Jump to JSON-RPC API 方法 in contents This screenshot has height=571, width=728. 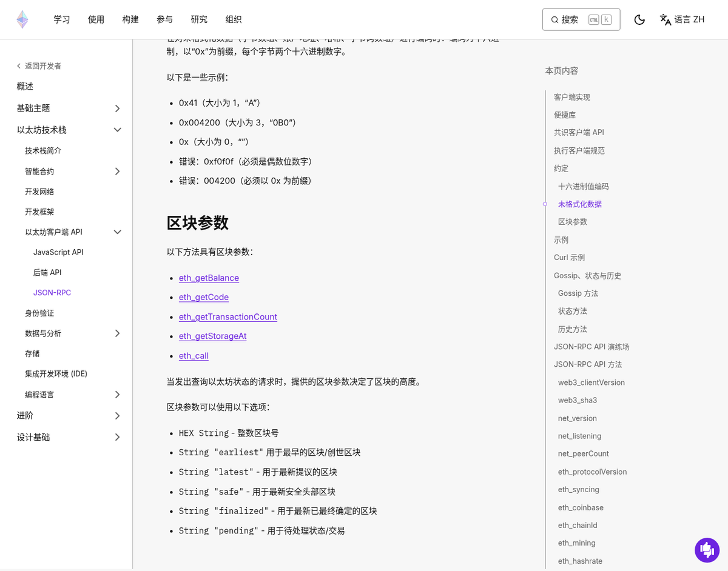[588, 364]
